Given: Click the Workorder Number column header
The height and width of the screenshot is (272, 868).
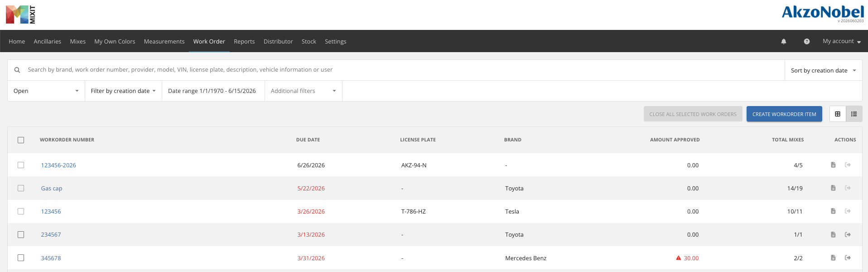Looking at the screenshot, I should [x=67, y=140].
